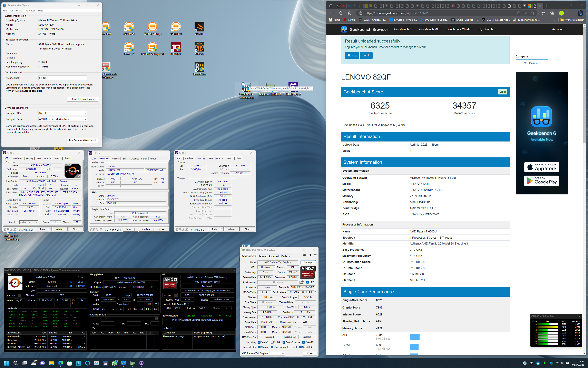The width and height of the screenshot is (588, 368).
Task: Click the Sign up button
Action: (352, 55)
